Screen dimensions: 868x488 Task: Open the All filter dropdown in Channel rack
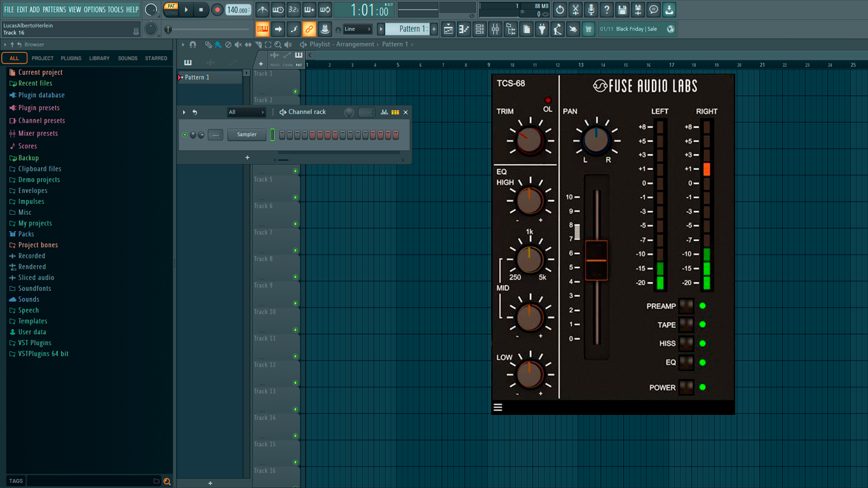point(247,112)
